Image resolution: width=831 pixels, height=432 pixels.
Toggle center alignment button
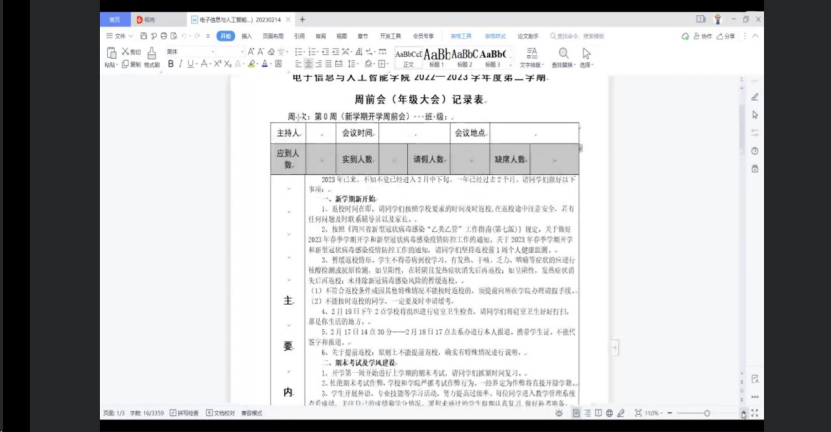[x=308, y=64]
